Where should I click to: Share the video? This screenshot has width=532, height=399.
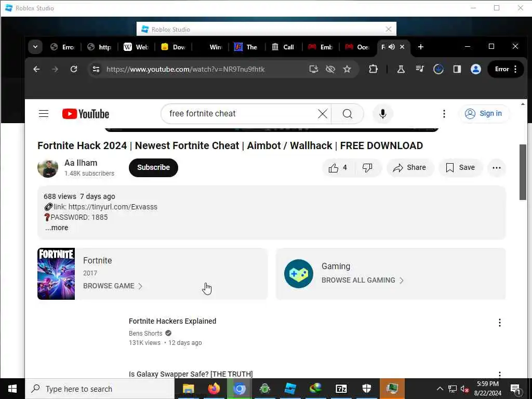point(409,168)
